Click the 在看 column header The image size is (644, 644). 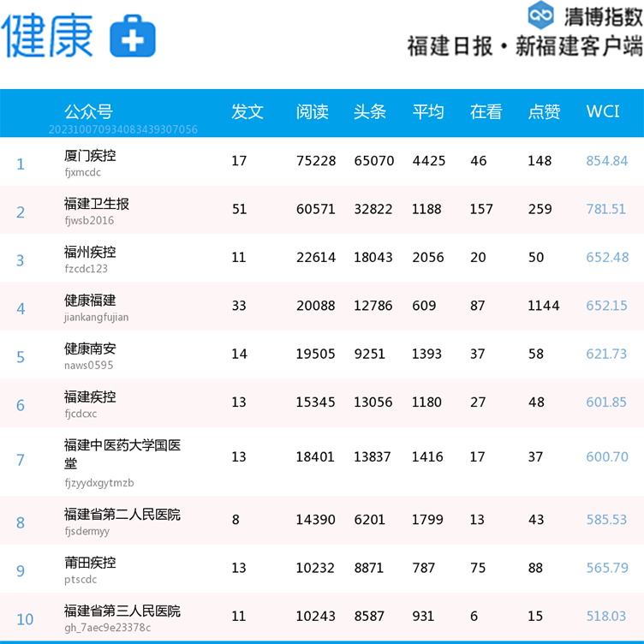[x=486, y=111]
